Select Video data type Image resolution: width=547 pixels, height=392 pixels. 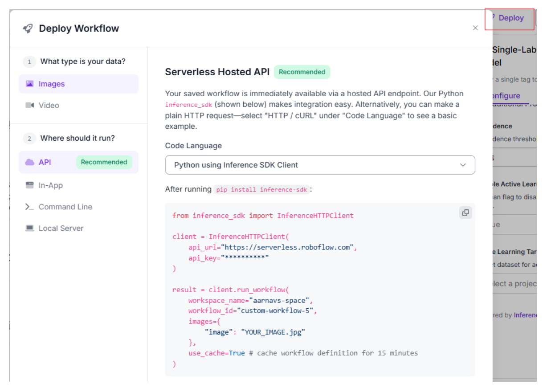pos(78,105)
